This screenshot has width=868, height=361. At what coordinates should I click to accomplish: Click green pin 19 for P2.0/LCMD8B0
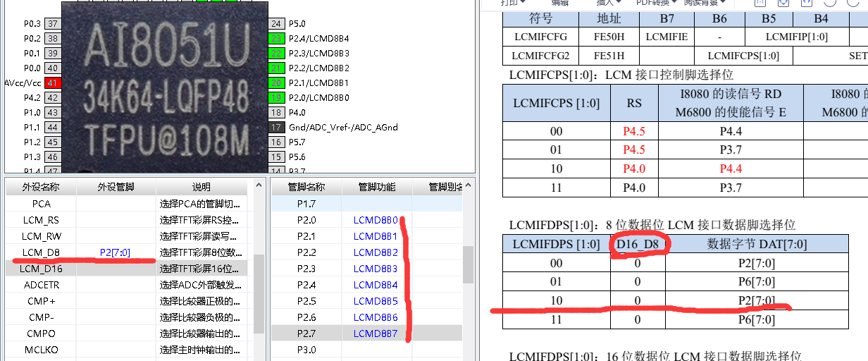point(276,97)
